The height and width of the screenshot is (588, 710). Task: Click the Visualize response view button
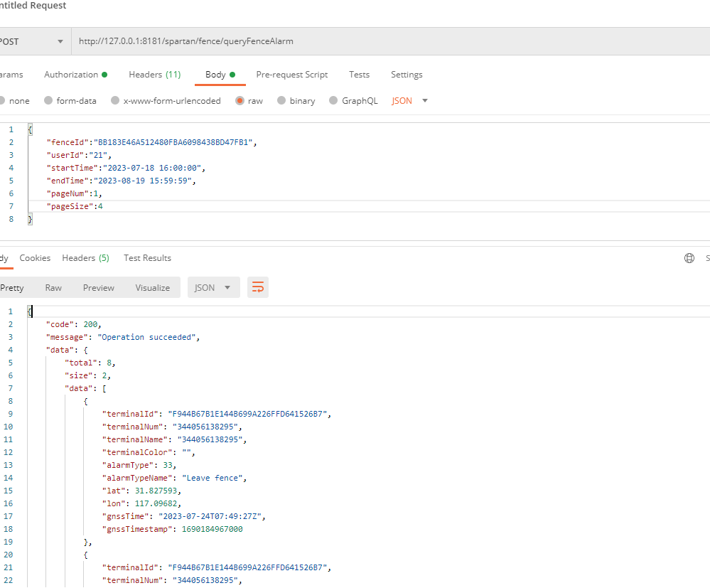point(153,287)
